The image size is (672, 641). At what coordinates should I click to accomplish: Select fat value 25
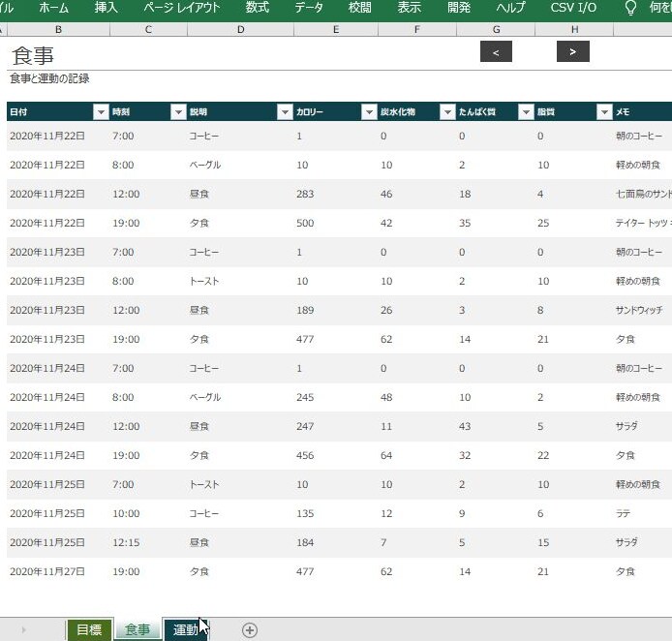pyautogui.click(x=543, y=224)
